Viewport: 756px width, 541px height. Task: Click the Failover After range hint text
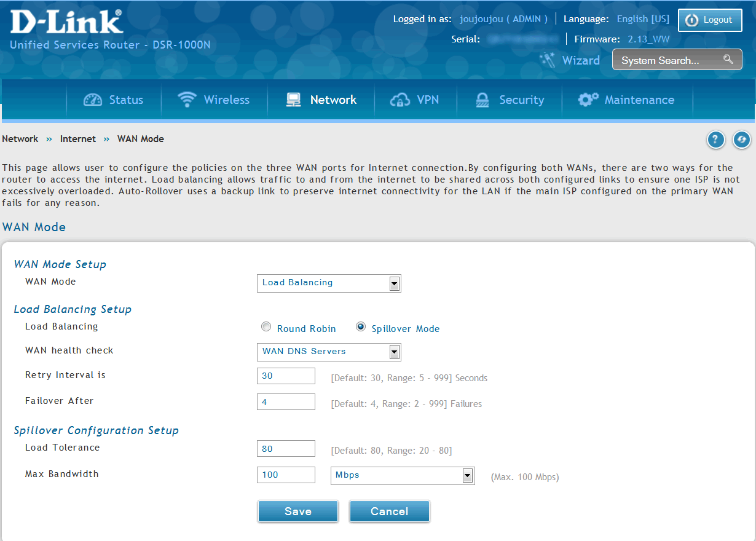coord(406,404)
